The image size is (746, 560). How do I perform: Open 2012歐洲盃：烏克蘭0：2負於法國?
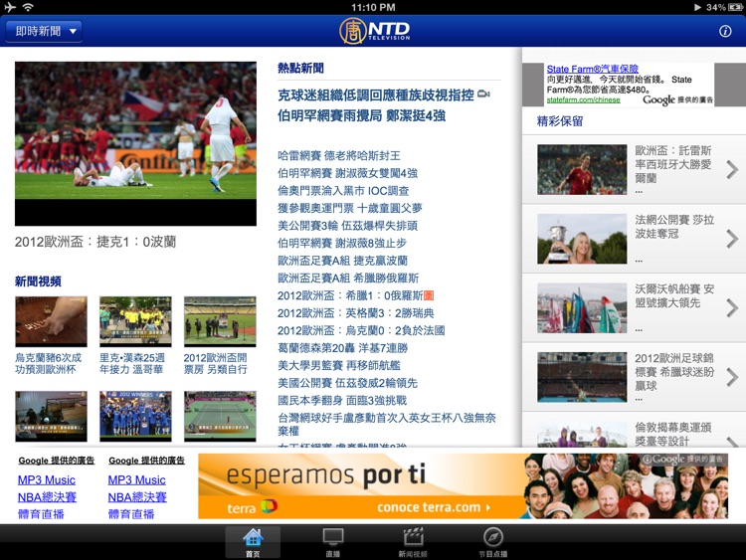tap(361, 330)
